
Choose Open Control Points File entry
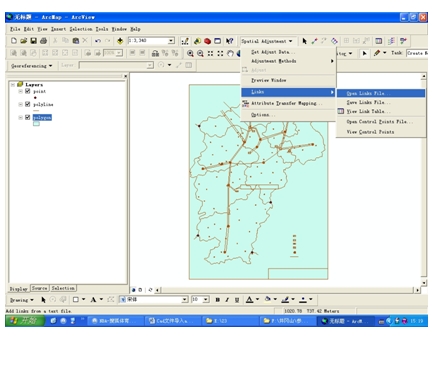pos(381,122)
